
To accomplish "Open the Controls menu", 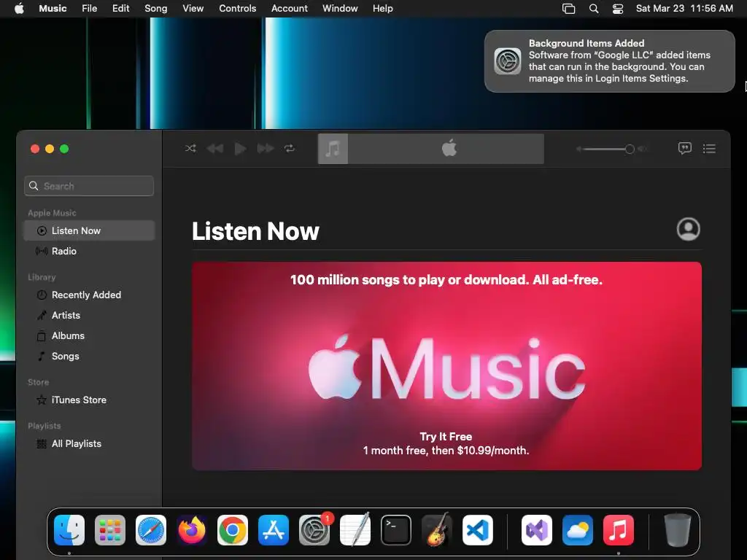I will [x=238, y=9].
